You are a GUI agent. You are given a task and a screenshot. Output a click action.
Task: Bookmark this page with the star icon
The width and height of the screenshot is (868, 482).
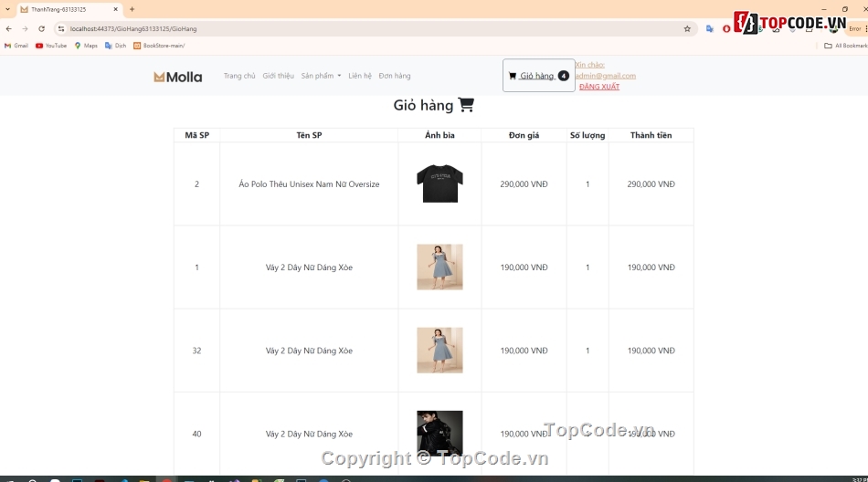pos(687,28)
